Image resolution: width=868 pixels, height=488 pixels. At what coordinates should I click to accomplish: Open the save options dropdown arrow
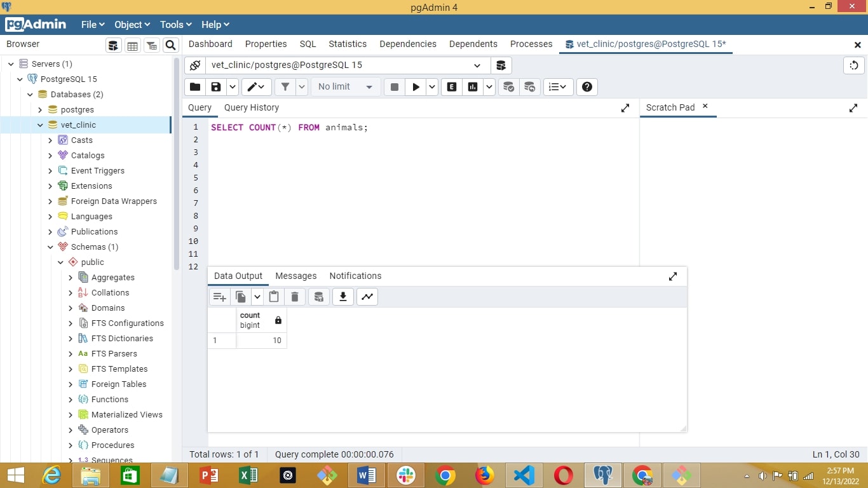coord(233,87)
